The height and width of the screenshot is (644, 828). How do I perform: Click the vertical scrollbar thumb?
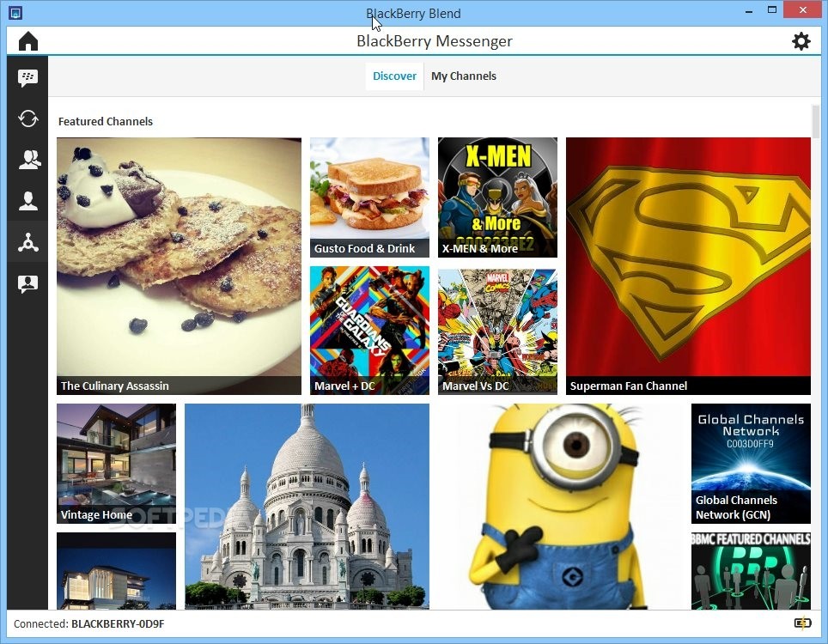tap(816, 121)
